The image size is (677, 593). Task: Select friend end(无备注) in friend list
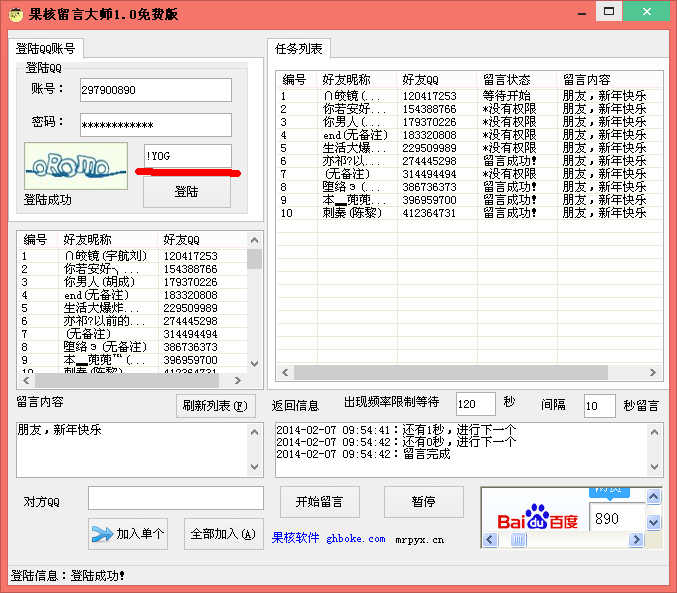pyautogui.click(x=132, y=295)
